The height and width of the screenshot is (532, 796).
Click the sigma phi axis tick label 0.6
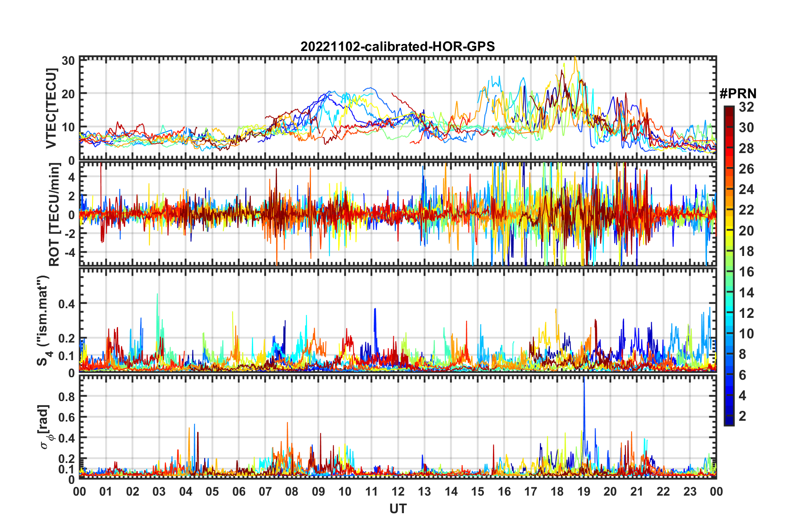tap(66, 417)
